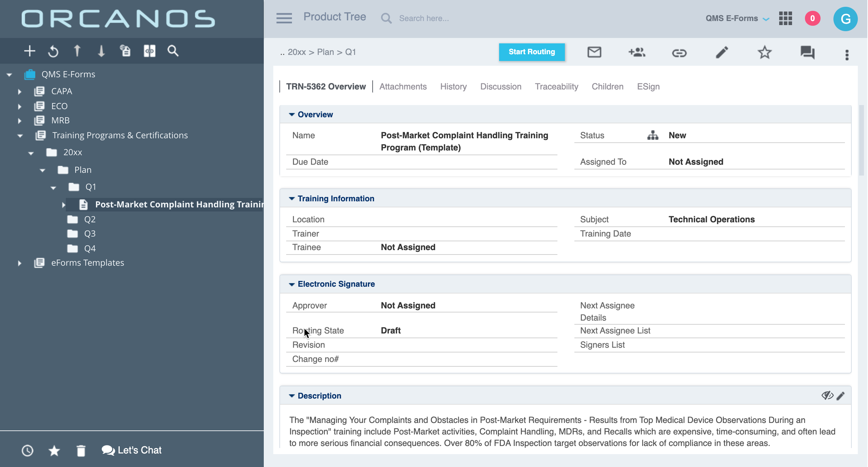
Task: Toggle Description visibility eye icon
Action: [x=827, y=395]
